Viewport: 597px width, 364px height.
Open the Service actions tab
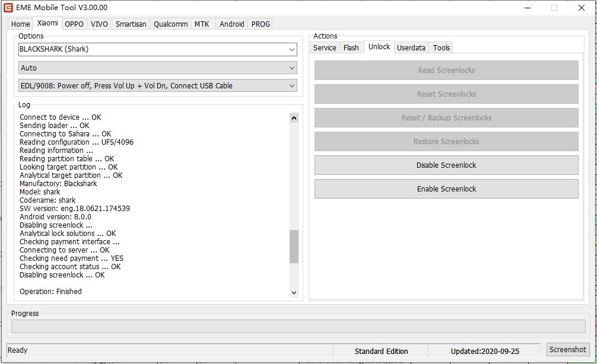pos(325,47)
